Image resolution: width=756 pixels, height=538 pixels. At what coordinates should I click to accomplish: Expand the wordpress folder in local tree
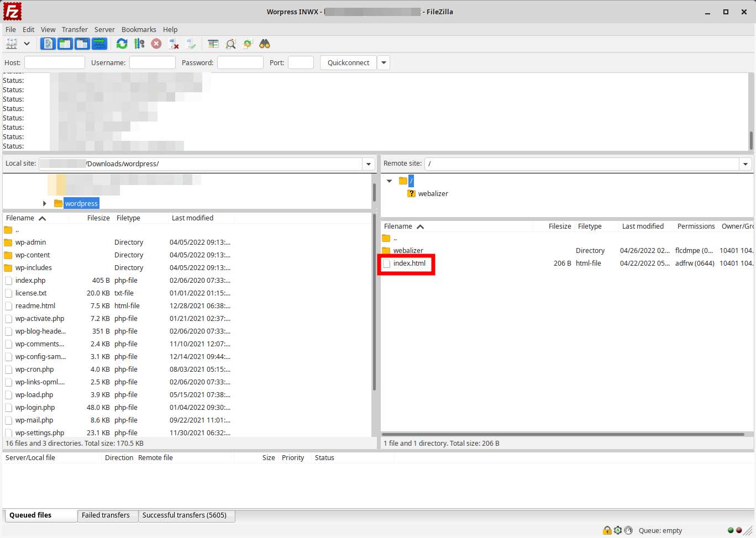[x=45, y=203]
